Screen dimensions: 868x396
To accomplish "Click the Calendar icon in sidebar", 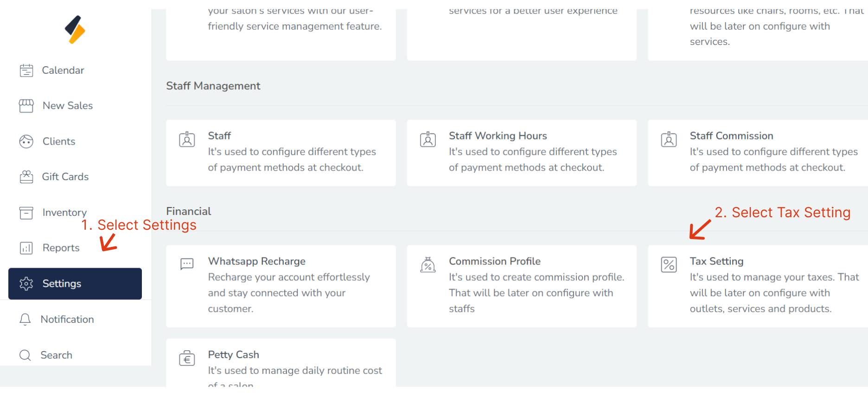I will click(x=26, y=70).
